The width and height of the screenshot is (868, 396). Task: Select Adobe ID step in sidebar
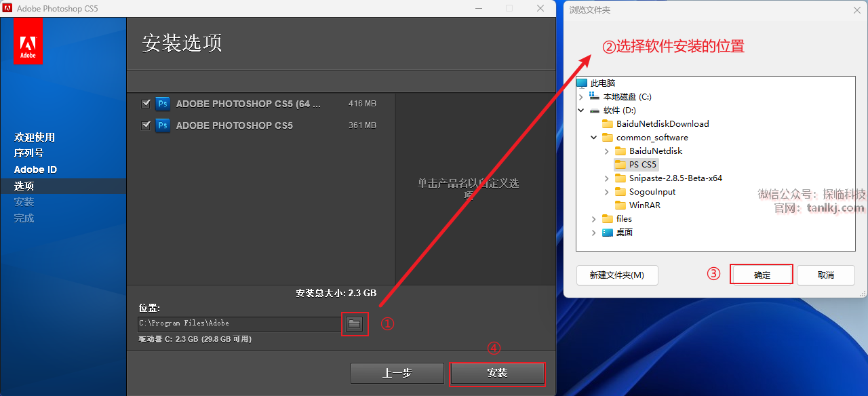click(x=36, y=170)
